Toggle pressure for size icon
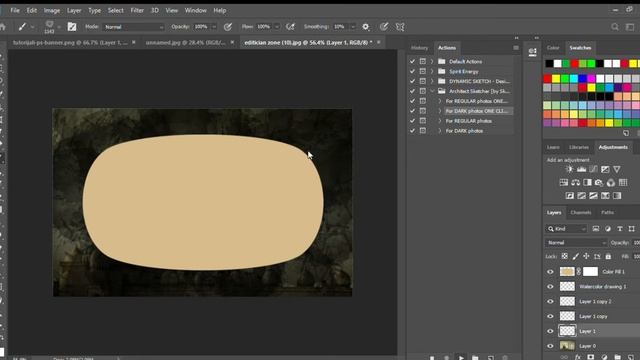Image resolution: width=640 pixels, height=360 pixels. [x=384, y=27]
